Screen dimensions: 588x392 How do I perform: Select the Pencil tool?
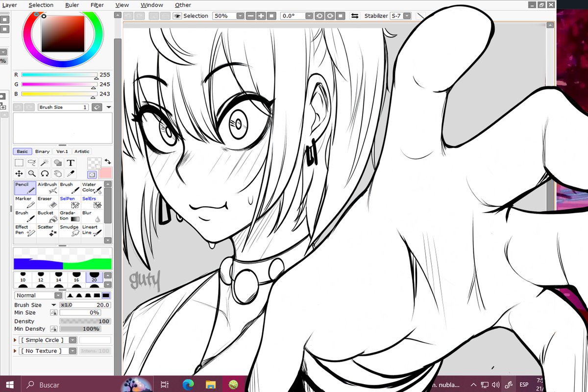24,188
